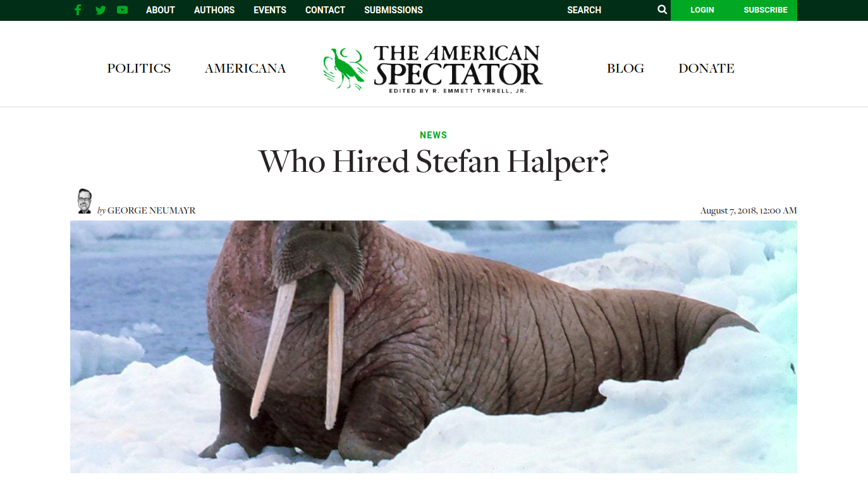This screenshot has height=489, width=868.
Task: Open the Twitter bird icon
Action: [x=100, y=10]
